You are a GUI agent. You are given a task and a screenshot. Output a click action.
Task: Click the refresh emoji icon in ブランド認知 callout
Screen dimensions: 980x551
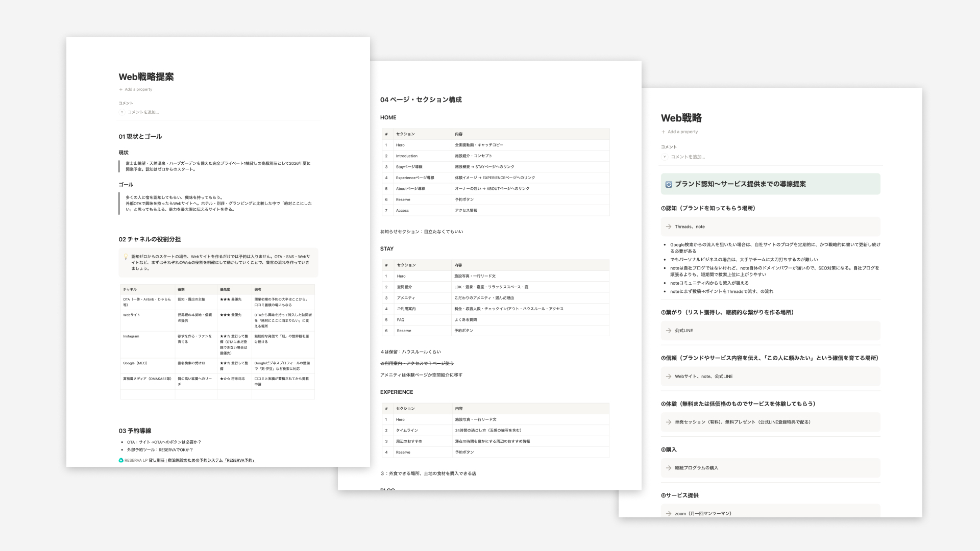669,184
